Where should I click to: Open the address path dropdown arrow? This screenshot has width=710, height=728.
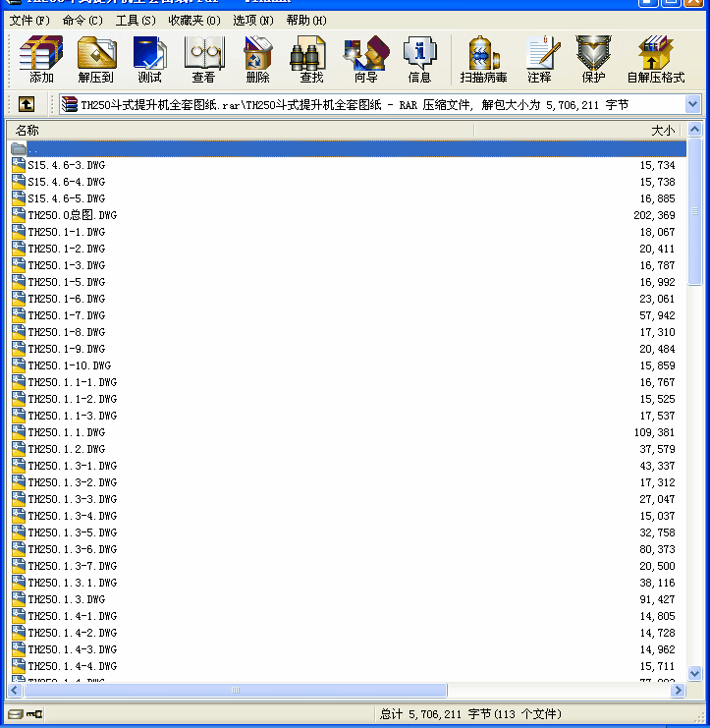click(x=692, y=104)
